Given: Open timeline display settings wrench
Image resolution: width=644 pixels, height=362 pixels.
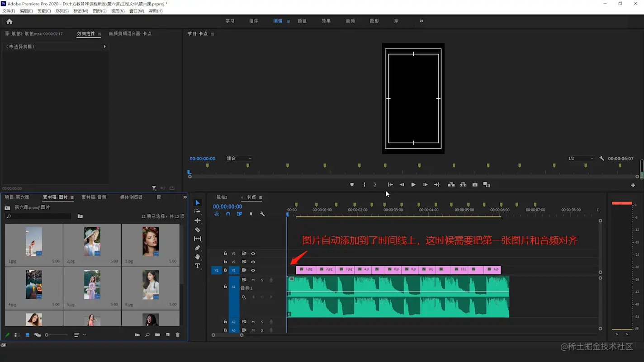Looking at the screenshot, I should point(262,214).
